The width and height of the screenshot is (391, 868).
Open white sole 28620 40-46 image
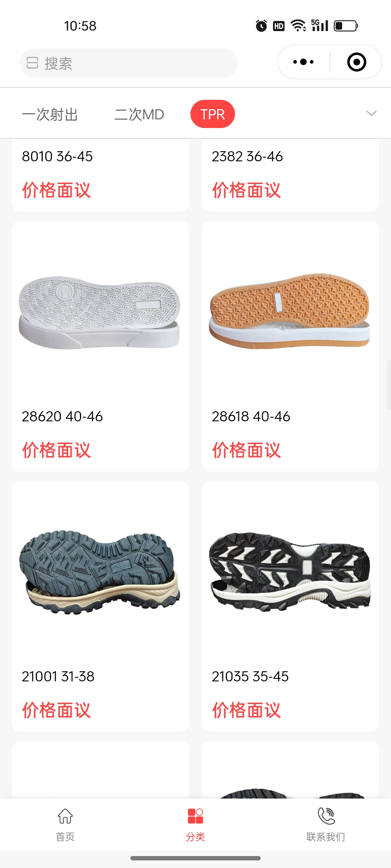[x=100, y=312]
